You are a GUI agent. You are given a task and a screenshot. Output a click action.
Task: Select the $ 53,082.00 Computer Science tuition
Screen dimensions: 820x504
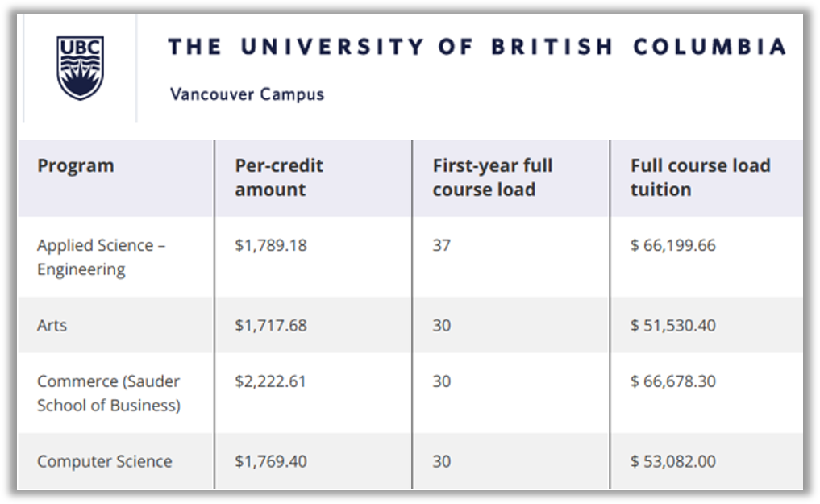672,461
